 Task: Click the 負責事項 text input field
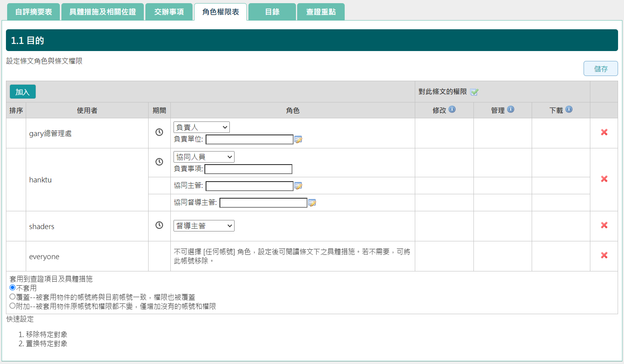[248, 169]
